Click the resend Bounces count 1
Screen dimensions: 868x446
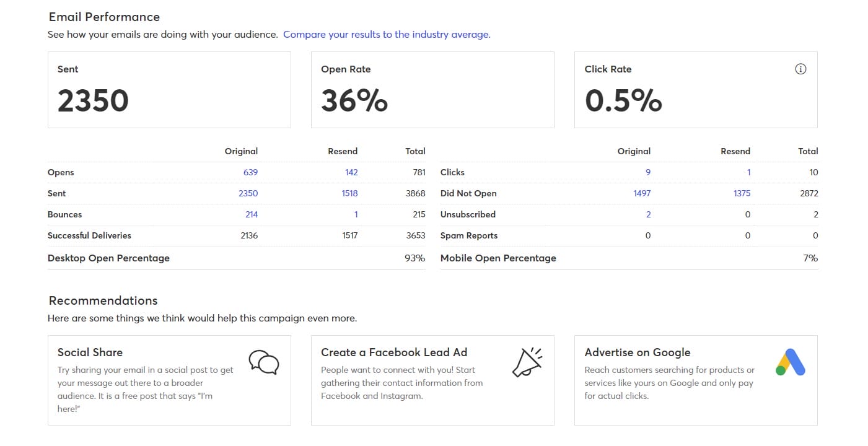tap(356, 214)
